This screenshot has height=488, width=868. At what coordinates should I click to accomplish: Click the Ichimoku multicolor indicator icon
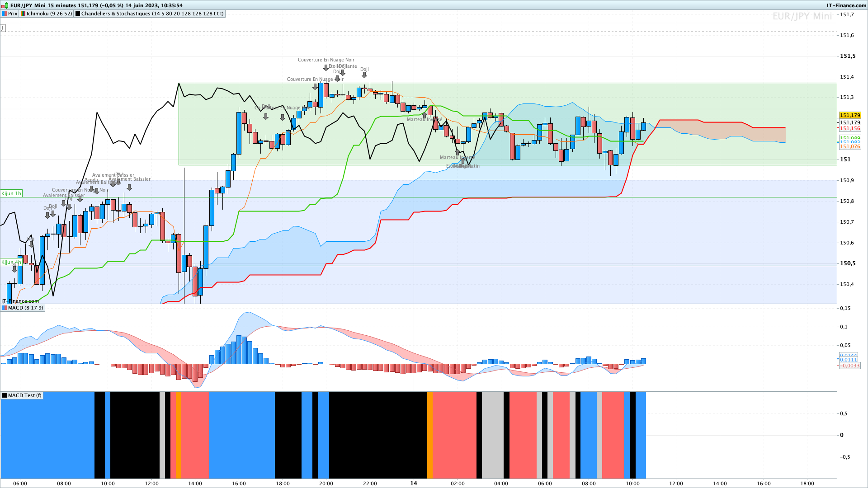[23, 14]
